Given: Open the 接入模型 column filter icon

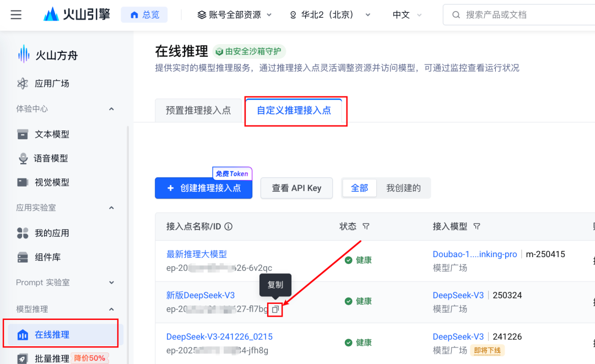Looking at the screenshot, I should [x=477, y=226].
